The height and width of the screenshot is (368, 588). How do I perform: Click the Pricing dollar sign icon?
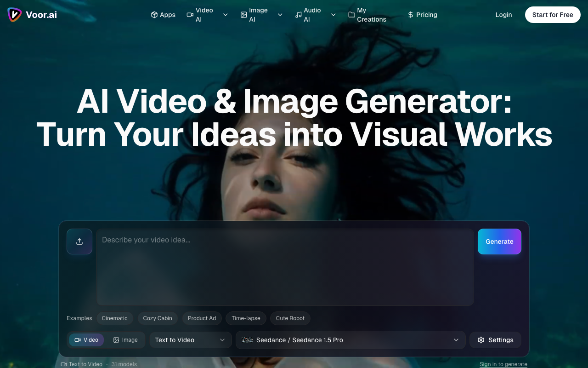410,15
